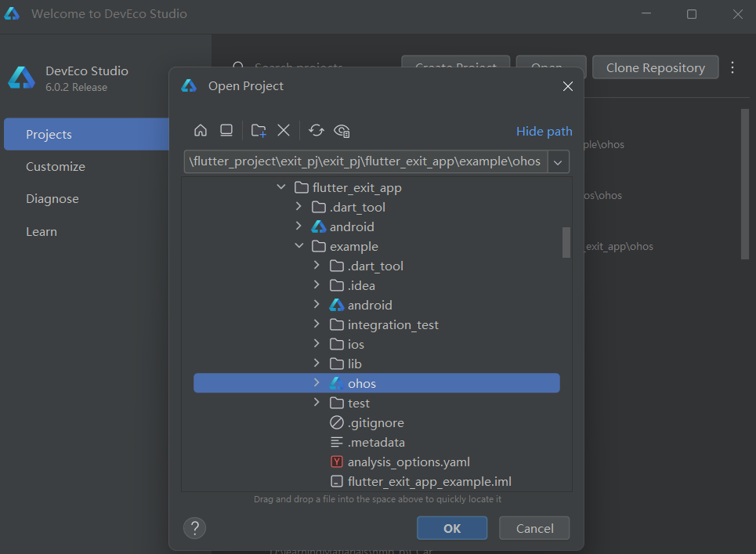Expand .dart_tool folder under example
This screenshot has width=756, height=554.
point(317,265)
